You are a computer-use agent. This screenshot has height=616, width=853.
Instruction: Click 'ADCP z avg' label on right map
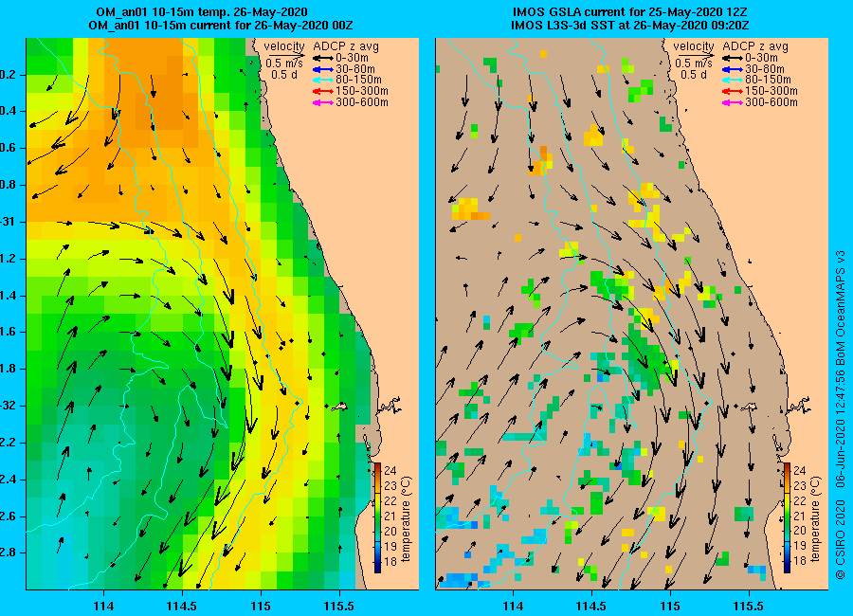755,46
